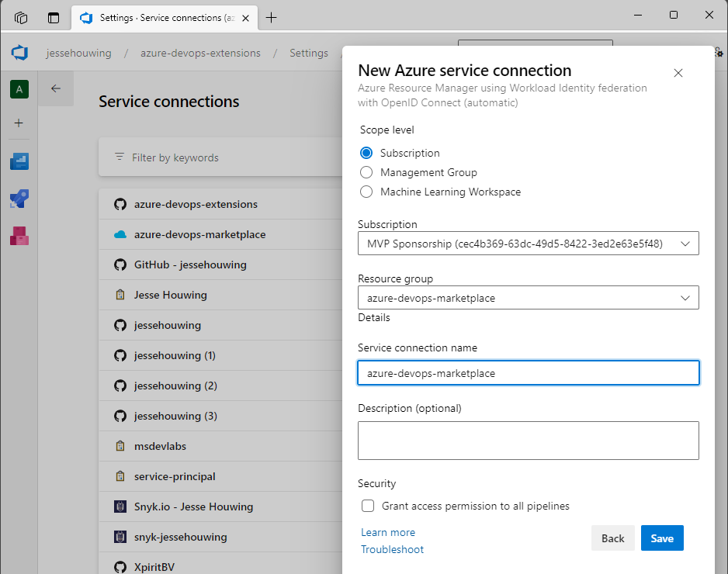Open the Troubleshoot link
The width and height of the screenshot is (728, 574).
click(x=392, y=549)
